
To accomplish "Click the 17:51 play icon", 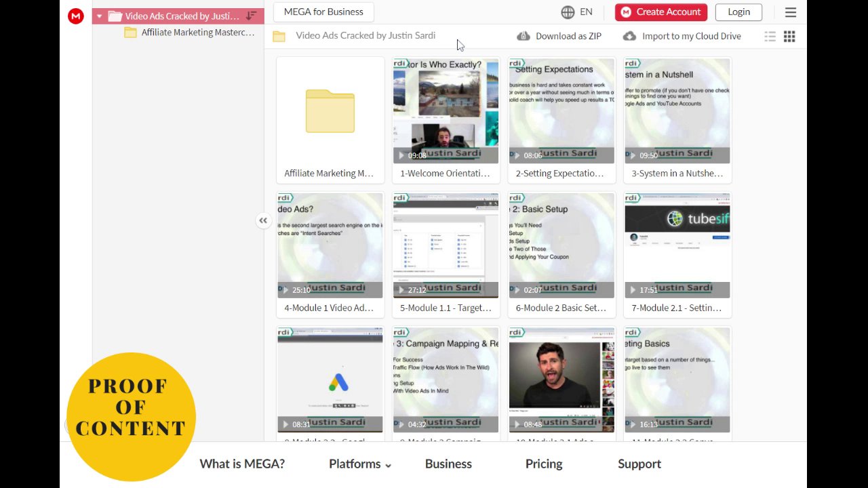I will (x=633, y=290).
